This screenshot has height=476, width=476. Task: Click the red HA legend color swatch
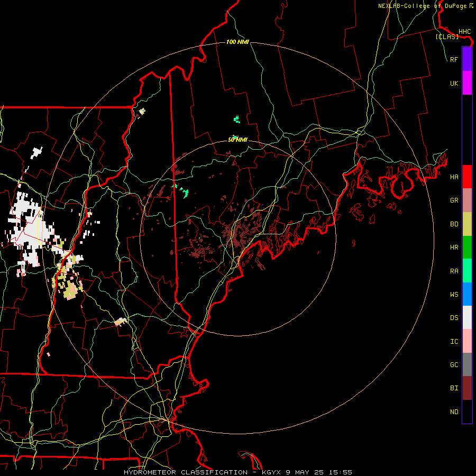click(467, 177)
